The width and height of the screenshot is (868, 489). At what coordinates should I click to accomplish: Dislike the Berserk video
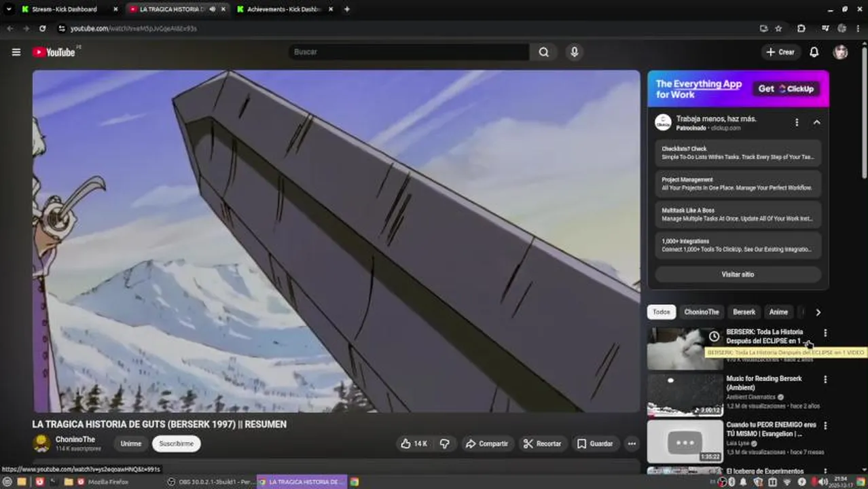pyautogui.click(x=445, y=443)
